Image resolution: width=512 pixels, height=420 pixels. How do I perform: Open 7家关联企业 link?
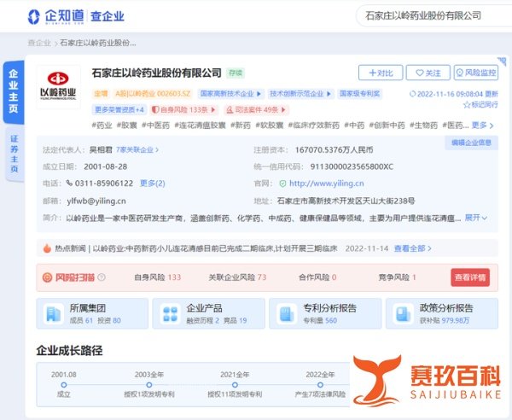click(137, 150)
